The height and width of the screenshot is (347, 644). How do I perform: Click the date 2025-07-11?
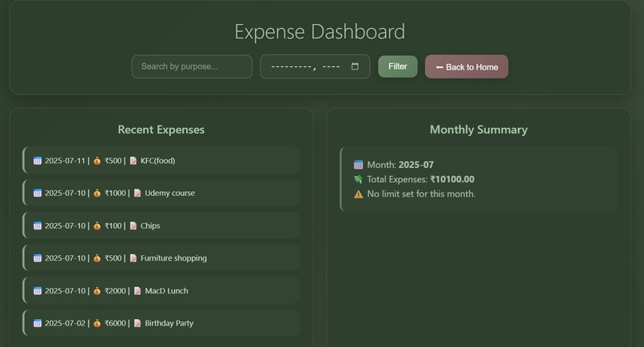click(65, 161)
